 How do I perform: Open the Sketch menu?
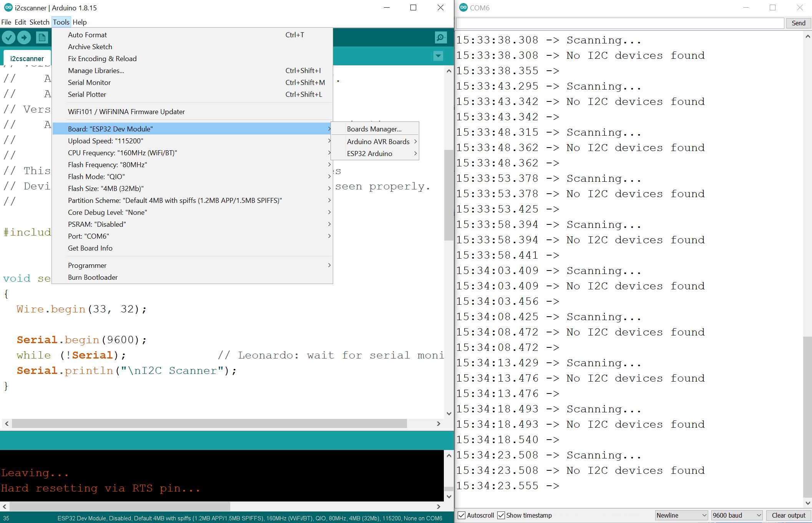pos(40,22)
